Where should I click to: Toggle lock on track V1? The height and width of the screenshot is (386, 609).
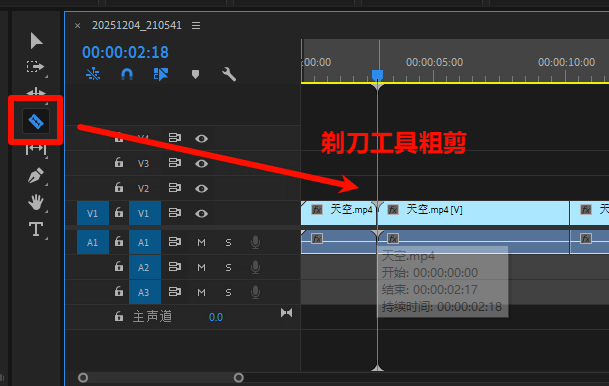[119, 212]
